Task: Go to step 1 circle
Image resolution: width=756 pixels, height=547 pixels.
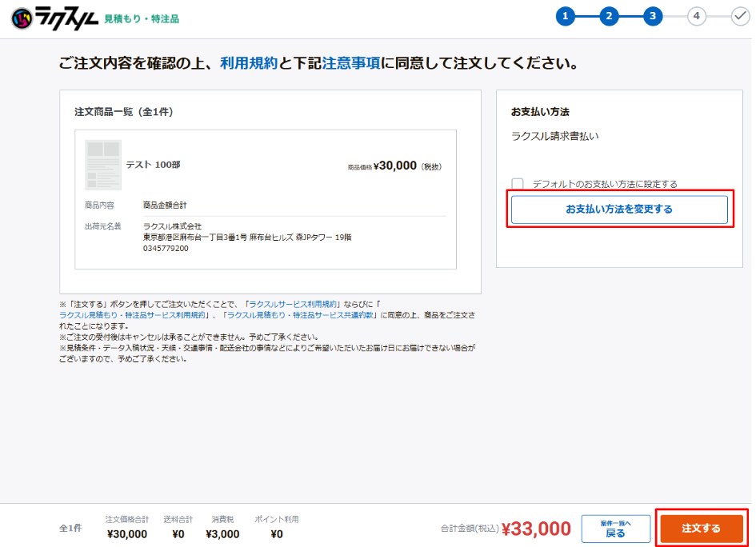Action: (566, 16)
